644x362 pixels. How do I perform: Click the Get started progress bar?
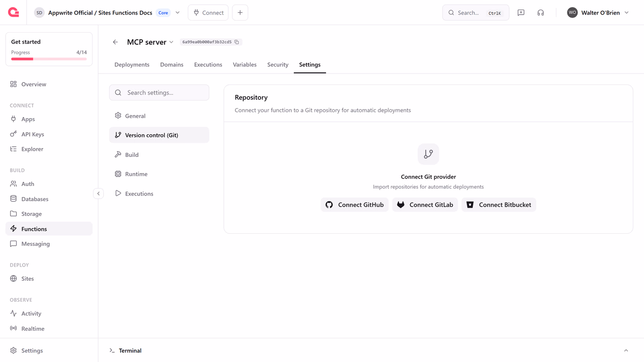(x=49, y=59)
